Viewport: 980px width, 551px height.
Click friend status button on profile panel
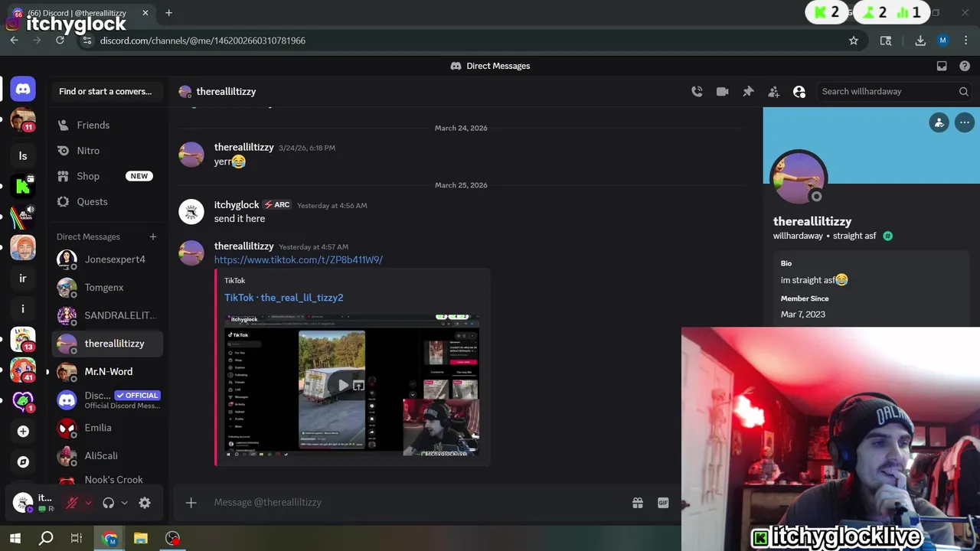point(939,122)
